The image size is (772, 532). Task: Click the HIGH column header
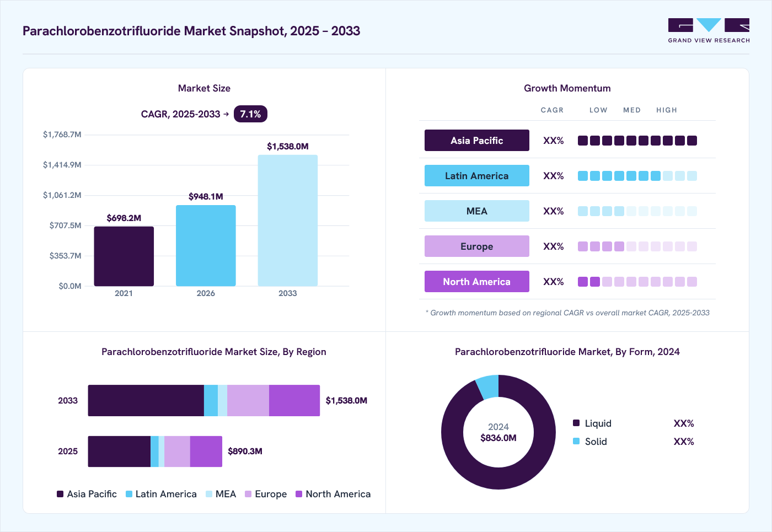click(x=667, y=110)
